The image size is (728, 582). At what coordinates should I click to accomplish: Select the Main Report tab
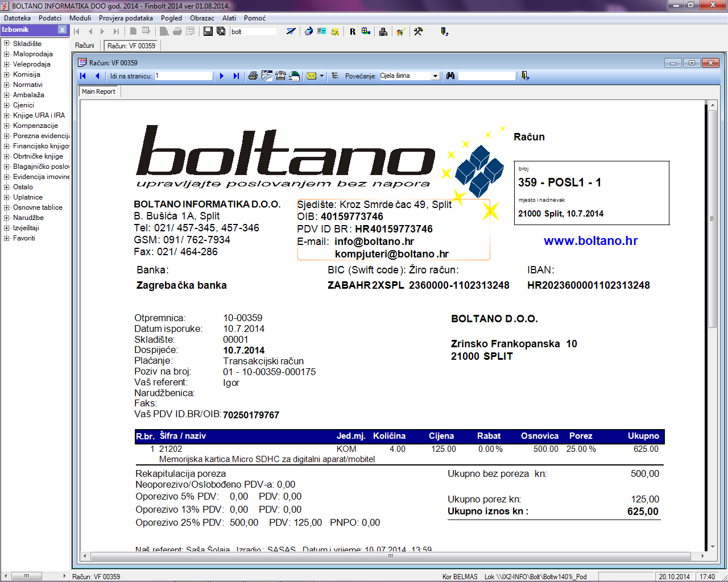(x=98, y=92)
